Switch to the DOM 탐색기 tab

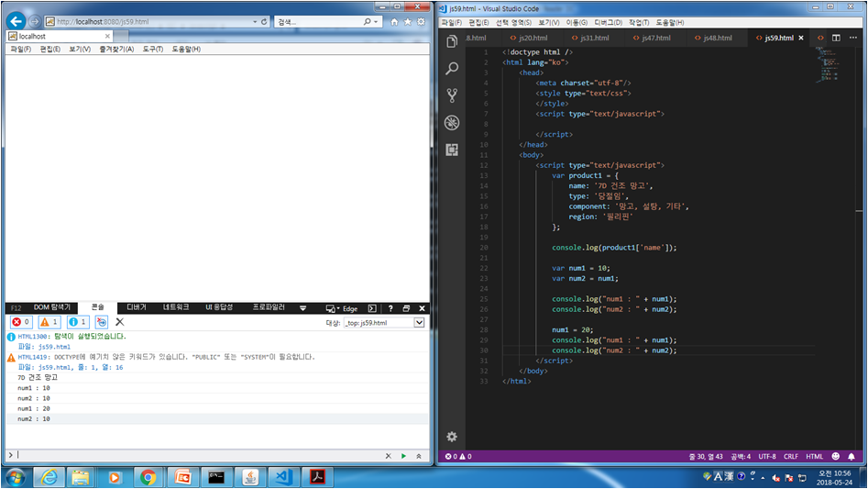pyautogui.click(x=52, y=307)
